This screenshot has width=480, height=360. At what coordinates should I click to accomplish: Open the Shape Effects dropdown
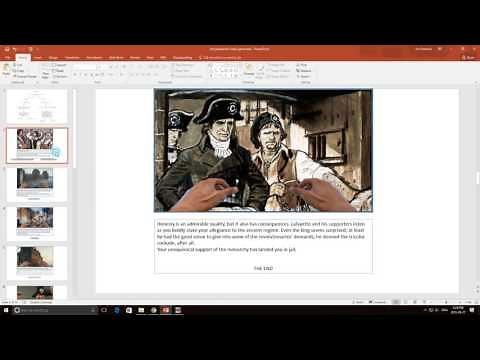point(278,76)
